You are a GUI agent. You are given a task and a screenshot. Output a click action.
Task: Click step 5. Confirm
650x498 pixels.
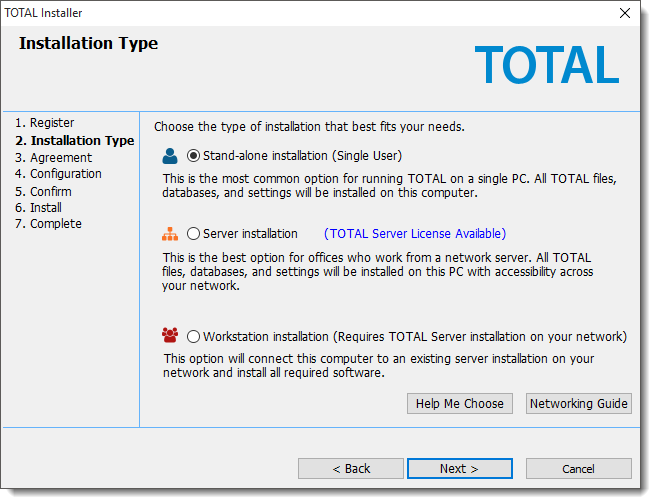pyautogui.click(x=43, y=192)
